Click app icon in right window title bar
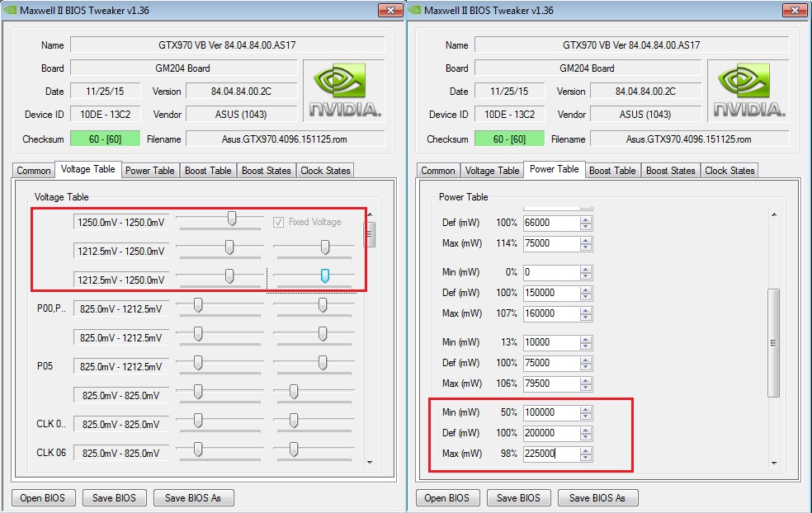 [x=415, y=10]
